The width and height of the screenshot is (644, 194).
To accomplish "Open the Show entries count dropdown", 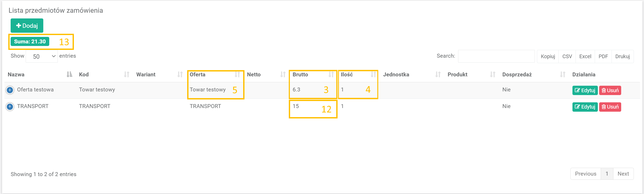I will [42, 56].
